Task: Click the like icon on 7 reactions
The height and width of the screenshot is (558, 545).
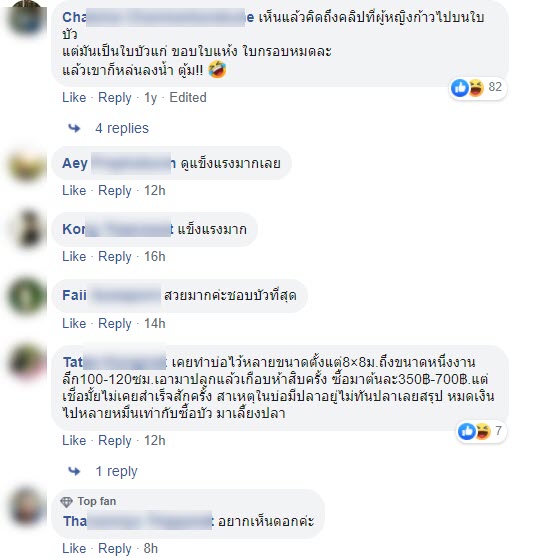Action: [x=467, y=431]
